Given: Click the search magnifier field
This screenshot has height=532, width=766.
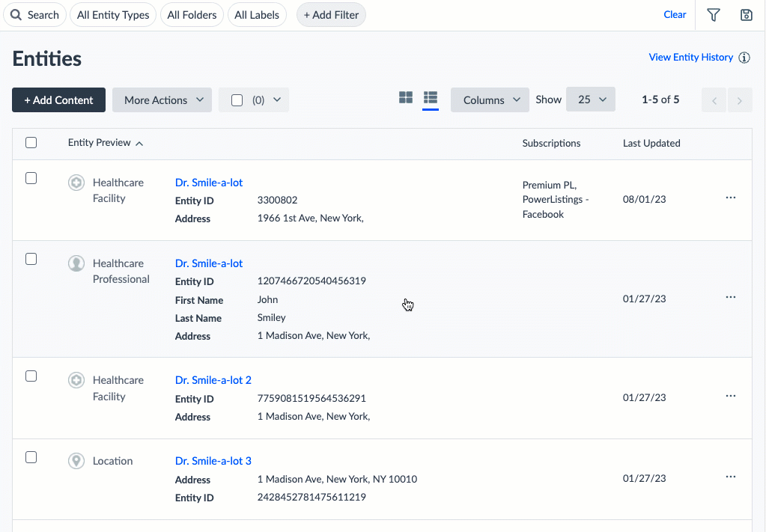Looking at the screenshot, I should (x=34, y=15).
